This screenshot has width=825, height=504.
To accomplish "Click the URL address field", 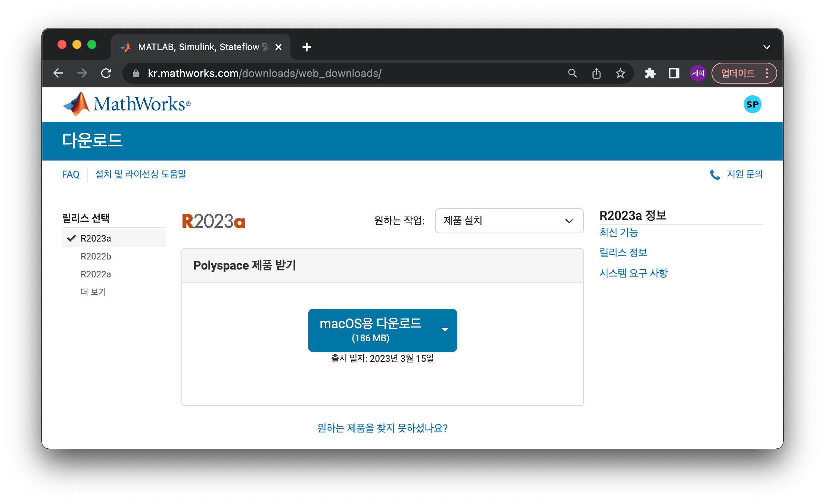I will [336, 73].
